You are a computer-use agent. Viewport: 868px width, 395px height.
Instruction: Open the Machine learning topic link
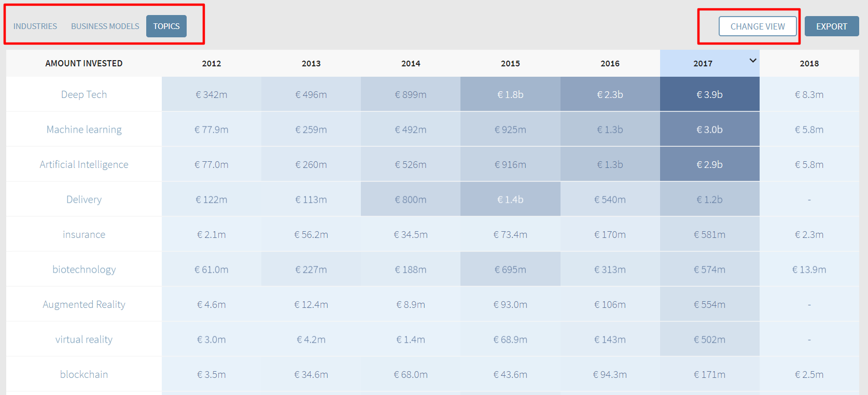click(84, 130)
